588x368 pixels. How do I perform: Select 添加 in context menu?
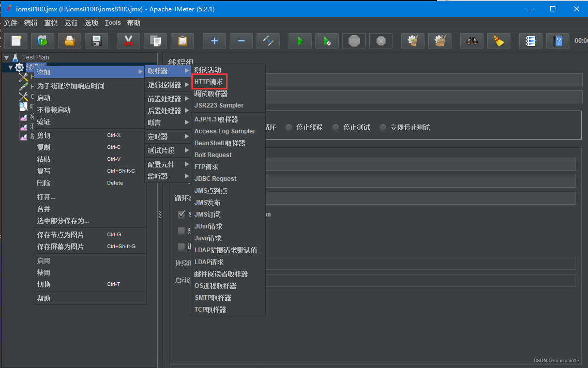tap(89, 72)
